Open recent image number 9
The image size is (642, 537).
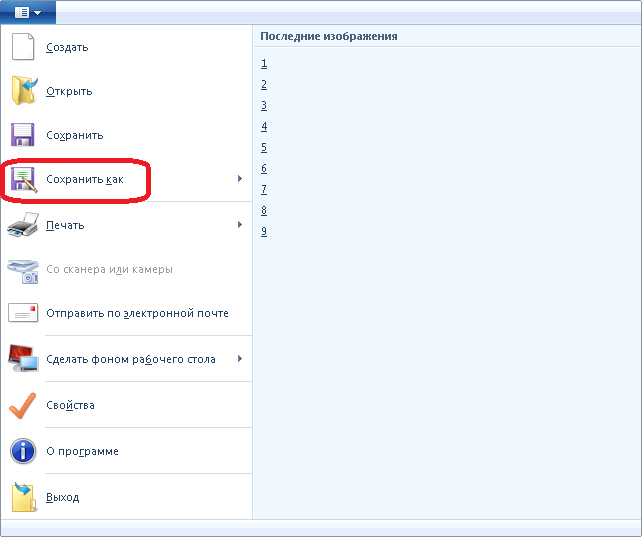[x=264, y=231]
